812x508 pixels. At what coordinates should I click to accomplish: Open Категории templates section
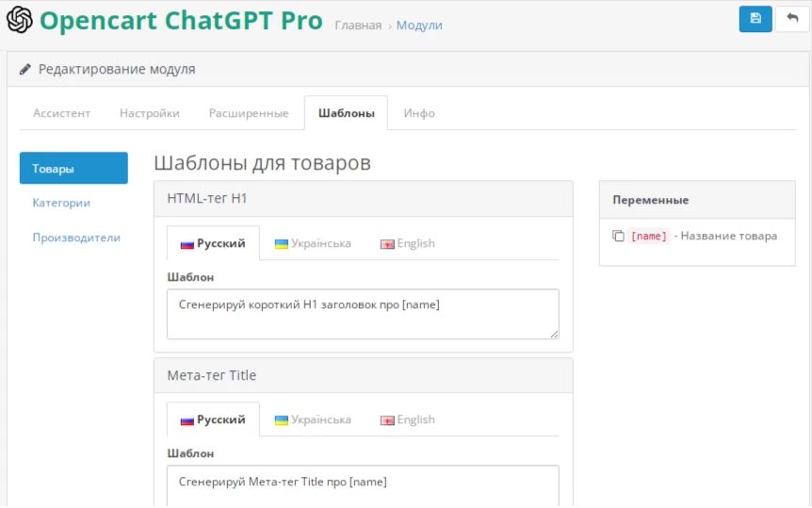pyautogui.click(x=61, y=203)
